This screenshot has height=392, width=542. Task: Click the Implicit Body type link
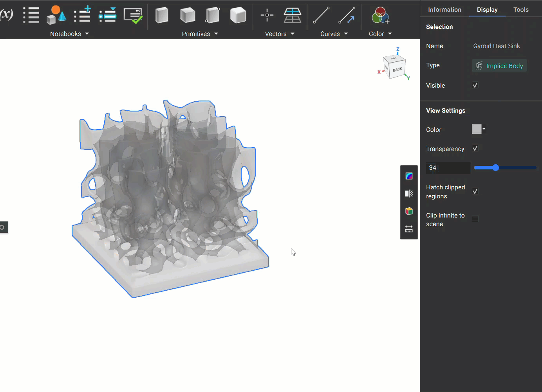point(504,66)
